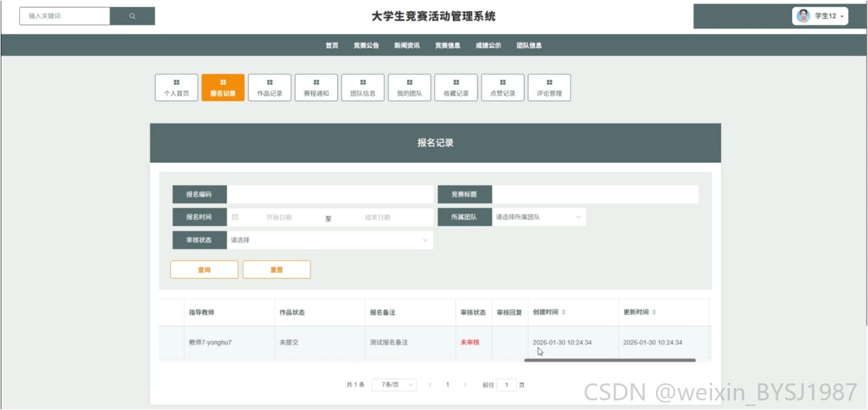Click the calendar icon in 报名时间 field

(235, 217)
